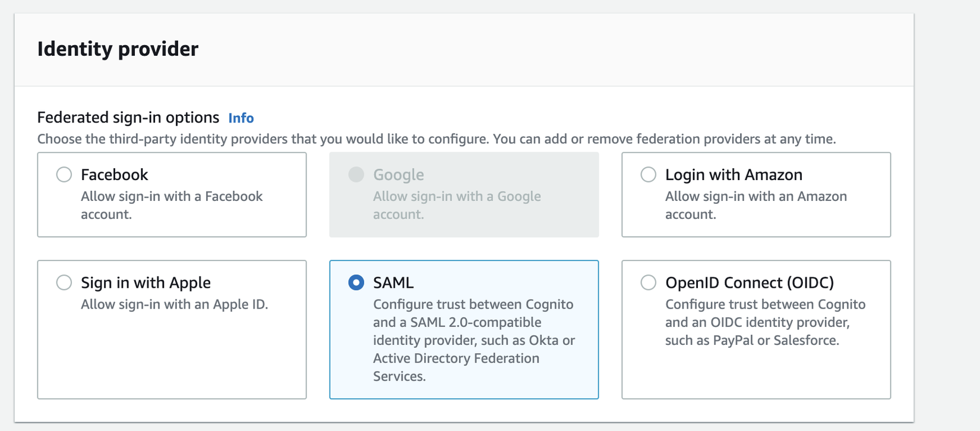
Task: Select the Facebook radio button
Action: pos(64,175)
